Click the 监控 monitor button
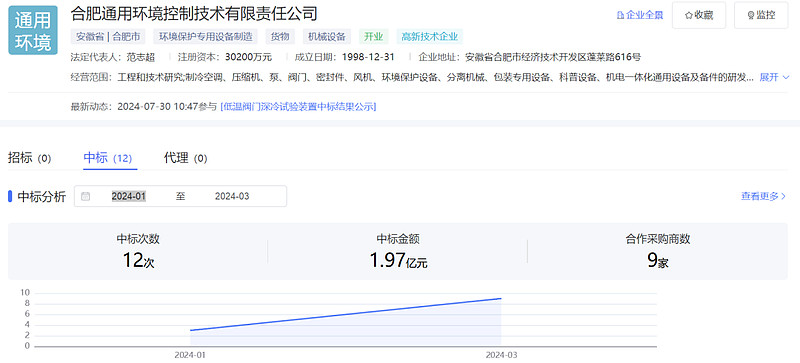This screenshot has height=363, width=800. click(x=761, y=15)
